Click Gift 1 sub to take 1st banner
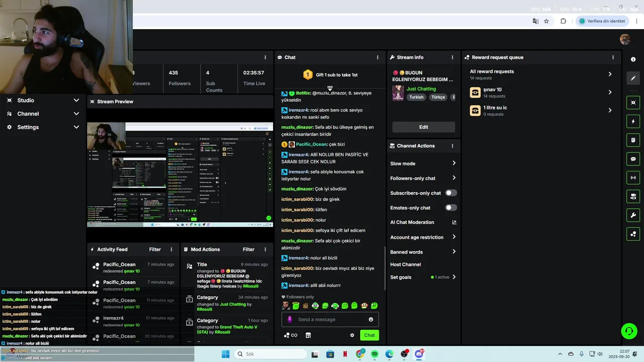This screenshot has height=362, width=644. [x=330, y=75]
